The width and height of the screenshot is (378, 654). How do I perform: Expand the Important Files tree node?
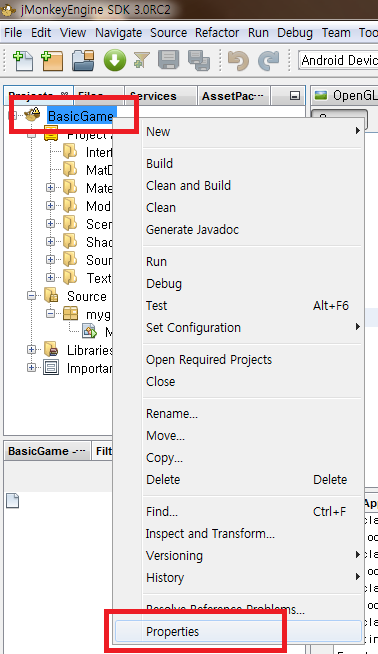pos(31,367)
